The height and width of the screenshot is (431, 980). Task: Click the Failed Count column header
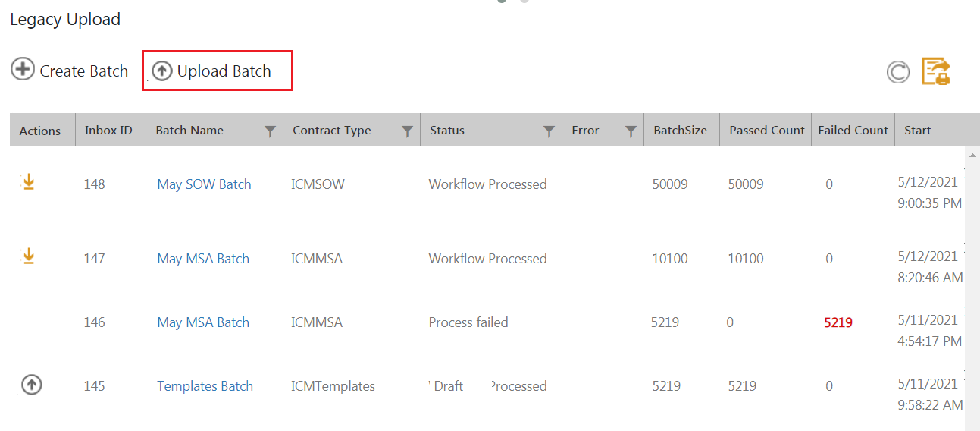853,131
